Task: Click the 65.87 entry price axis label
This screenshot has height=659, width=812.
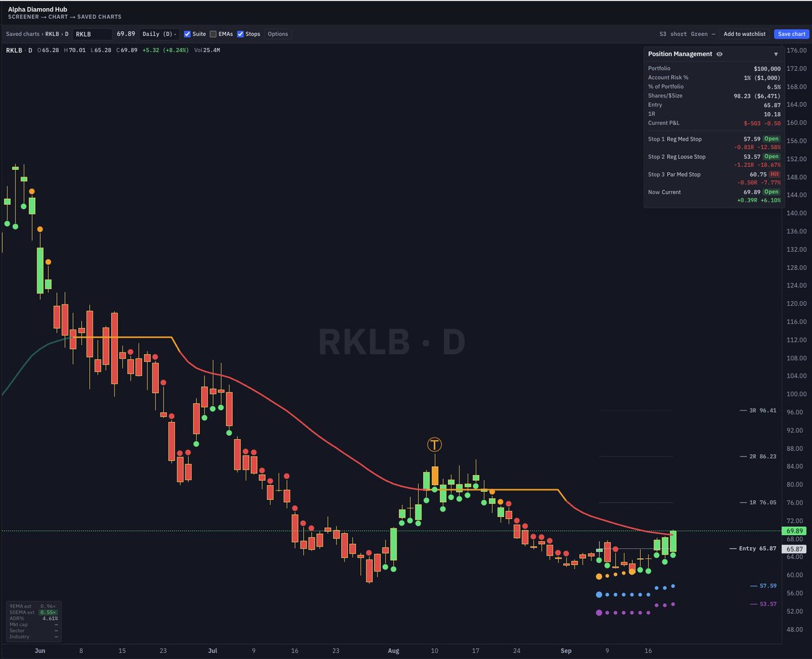Action: tap(795, 549)
